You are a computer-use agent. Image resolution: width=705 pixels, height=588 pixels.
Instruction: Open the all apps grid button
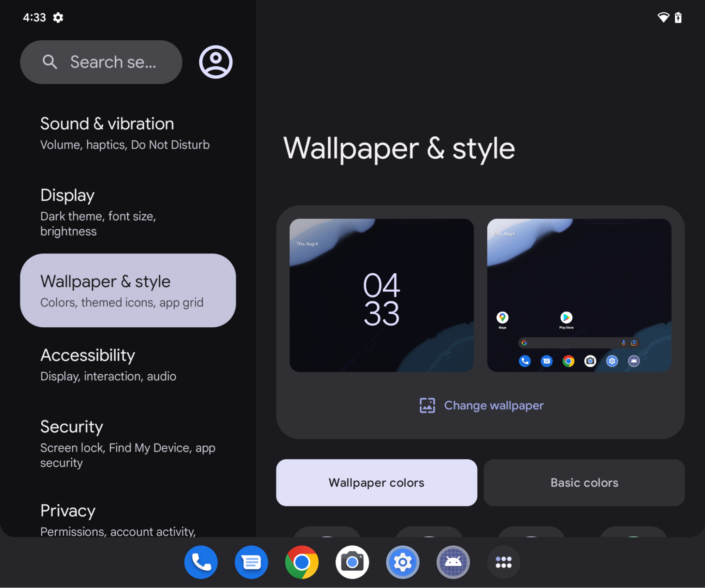click(503, 562)
